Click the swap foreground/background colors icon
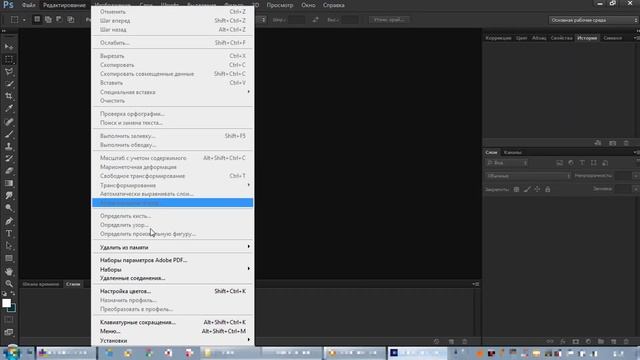The image size is (640, 360). click(13, 293)
